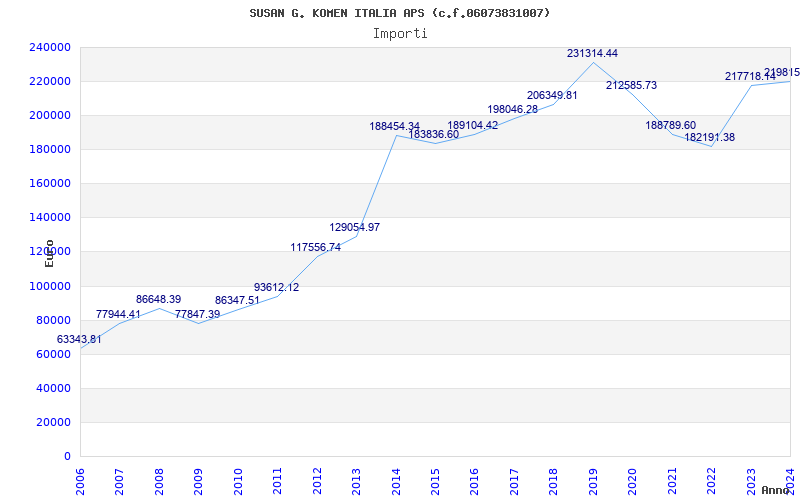Select the data label 77944.41
Screen dimensions: 800x500
coord(118,314)
